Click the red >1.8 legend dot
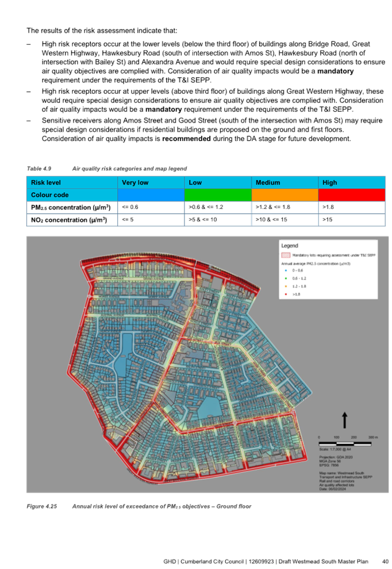 pos(286,295)
